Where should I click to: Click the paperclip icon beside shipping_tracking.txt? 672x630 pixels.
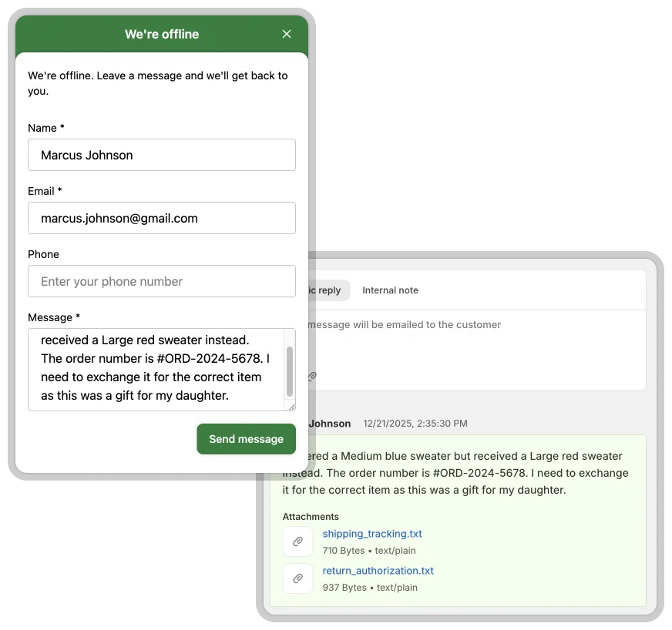tap(298, 541)
